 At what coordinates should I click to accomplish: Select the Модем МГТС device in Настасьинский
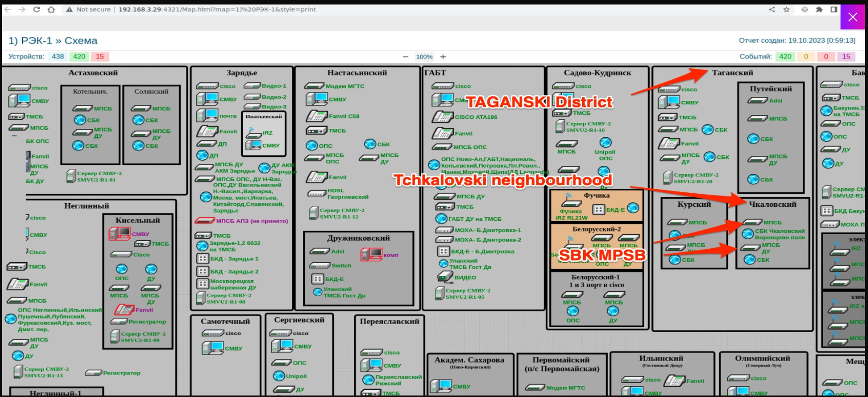(314, 86)
